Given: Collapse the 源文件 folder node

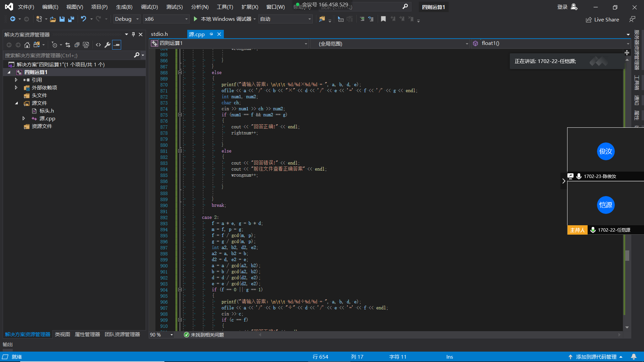Looking at the screenshot, I should click(x=16, y=103).
